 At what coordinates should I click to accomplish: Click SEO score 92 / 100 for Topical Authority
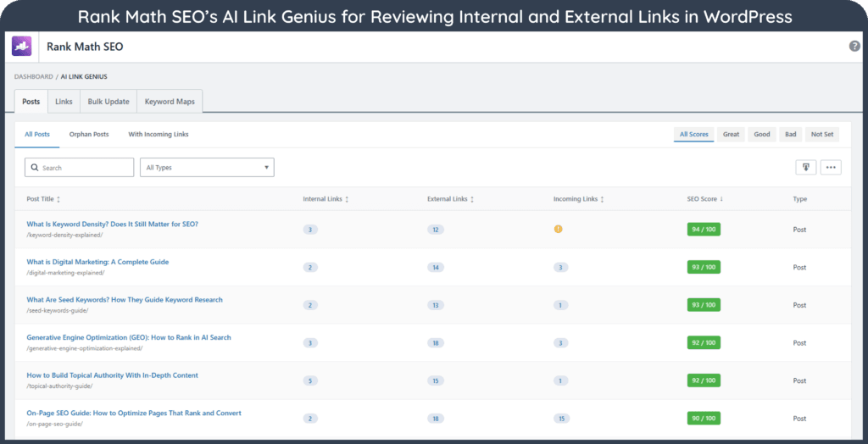[x=704, y=381]
